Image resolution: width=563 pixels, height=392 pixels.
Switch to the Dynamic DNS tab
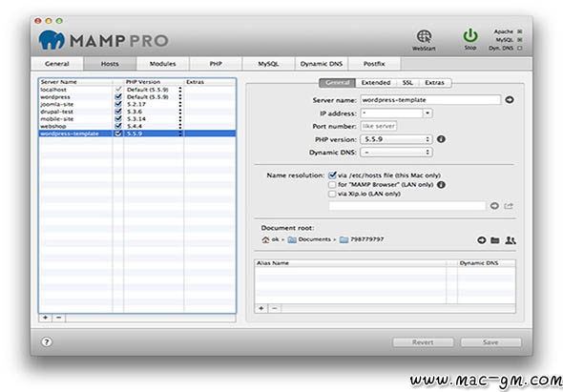[322, 64]
